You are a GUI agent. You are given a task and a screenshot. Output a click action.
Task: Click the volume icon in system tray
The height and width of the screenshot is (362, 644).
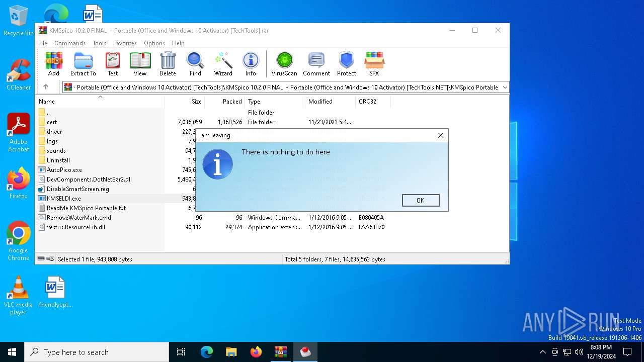tap(579, 352)
